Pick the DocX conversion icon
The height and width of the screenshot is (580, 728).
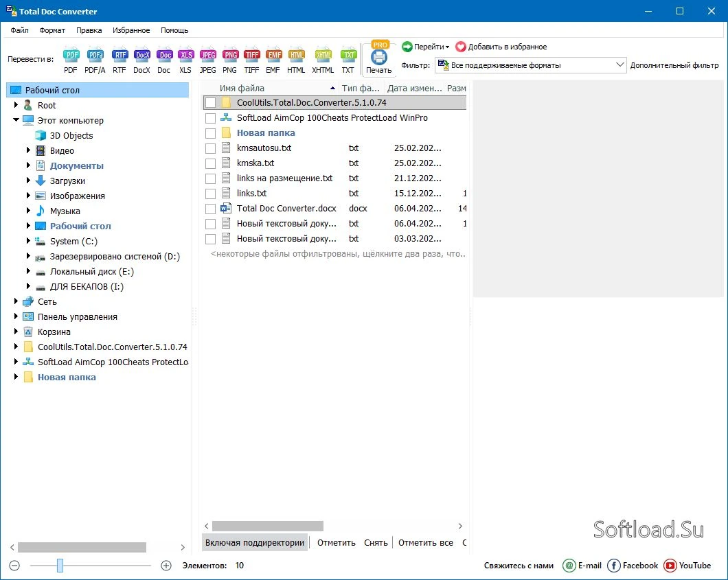[x=141, y=55]
